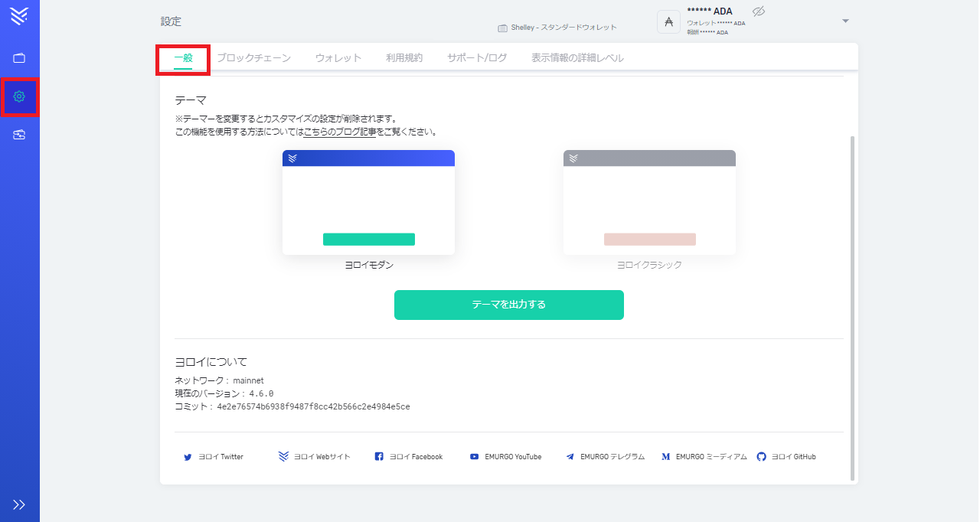
Task: Select the ヨロイモダン theme
Action: pos(368,203)
